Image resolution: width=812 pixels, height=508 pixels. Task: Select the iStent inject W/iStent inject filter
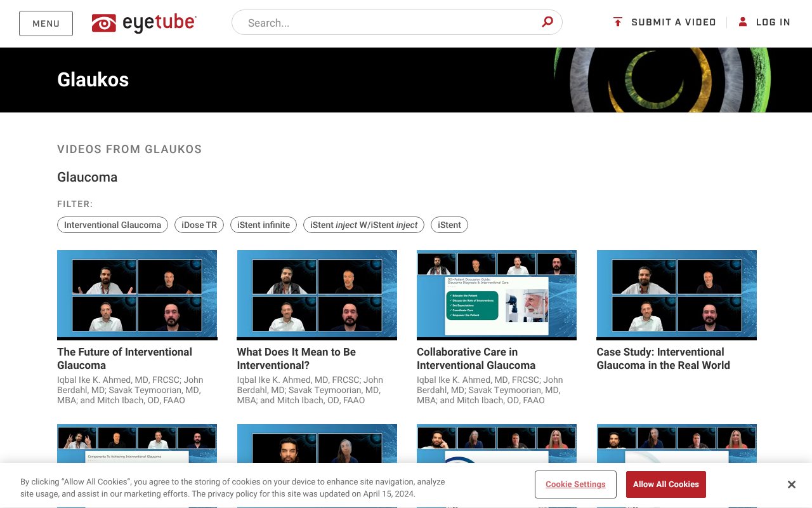[363, 225]
